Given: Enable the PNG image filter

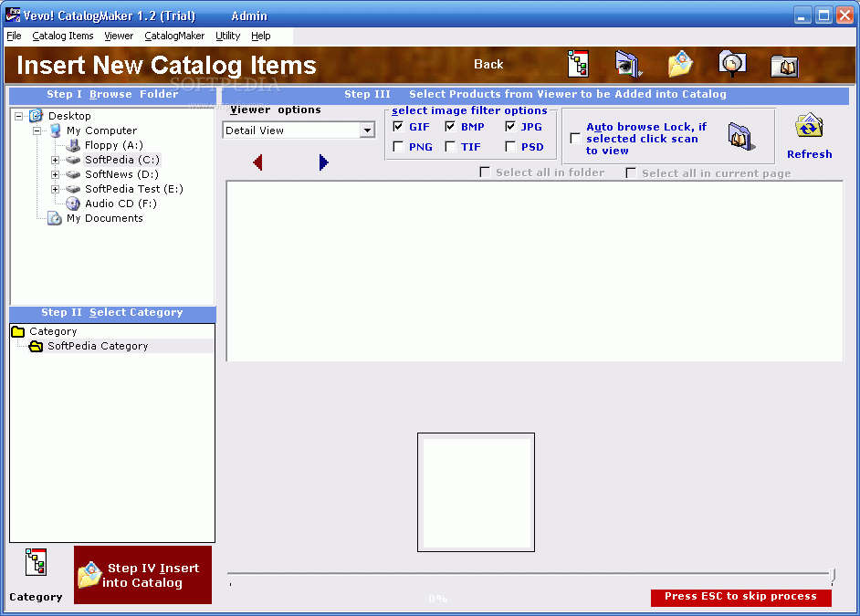Looking at the screenshot, I should point(399,147).
